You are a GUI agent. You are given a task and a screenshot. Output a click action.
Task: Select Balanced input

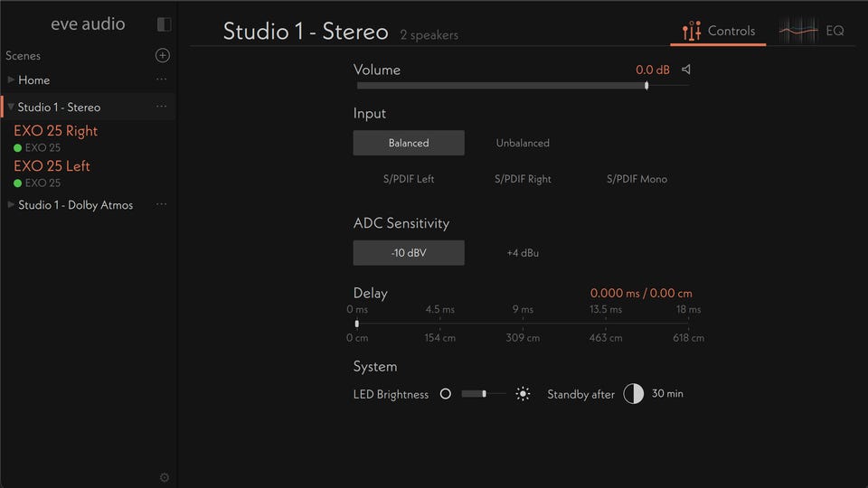[x=409, y=143]
